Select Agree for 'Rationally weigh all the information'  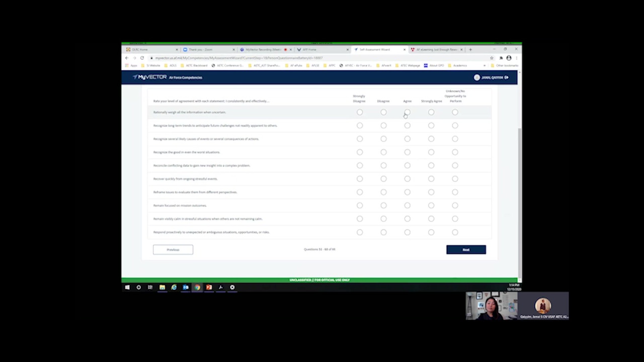click(407, 112)
